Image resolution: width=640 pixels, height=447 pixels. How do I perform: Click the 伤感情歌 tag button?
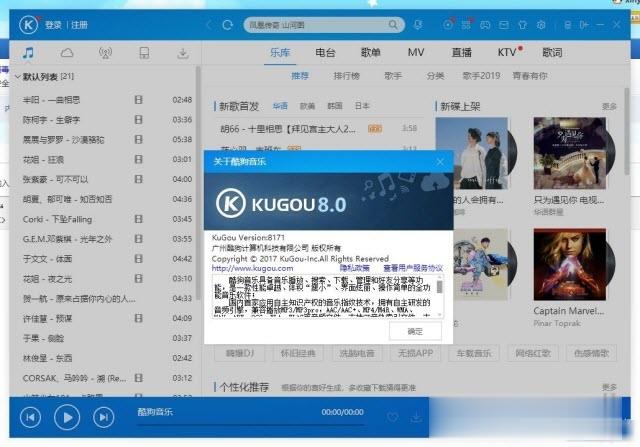(591, 353)
